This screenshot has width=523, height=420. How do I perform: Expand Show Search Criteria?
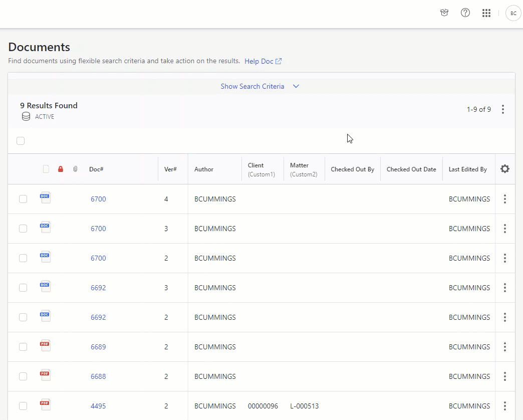click(x=259, y=86)
